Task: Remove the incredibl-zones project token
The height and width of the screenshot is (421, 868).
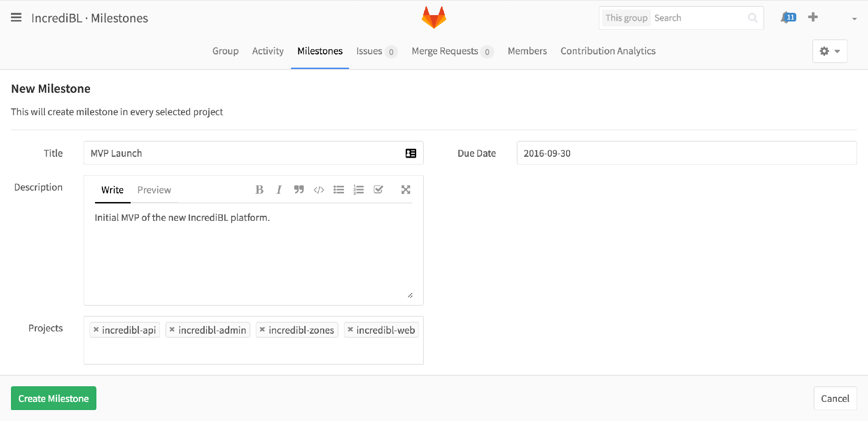Action: 262,330
